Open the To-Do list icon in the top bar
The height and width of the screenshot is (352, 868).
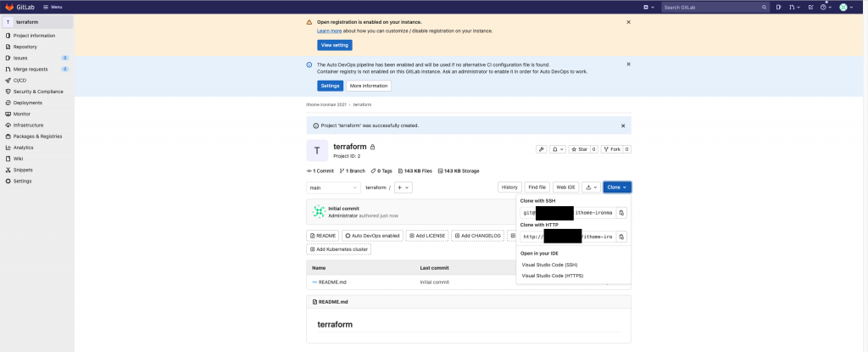(811, 7)
